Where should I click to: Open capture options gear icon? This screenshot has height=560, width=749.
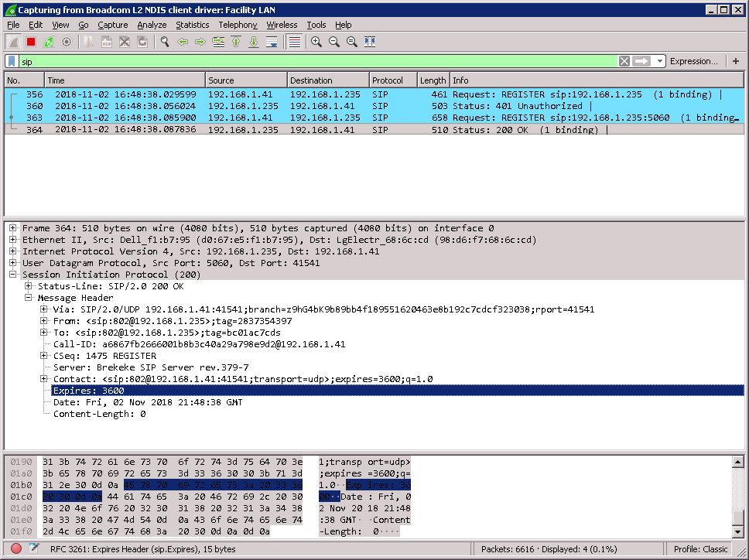click(67, 42)
